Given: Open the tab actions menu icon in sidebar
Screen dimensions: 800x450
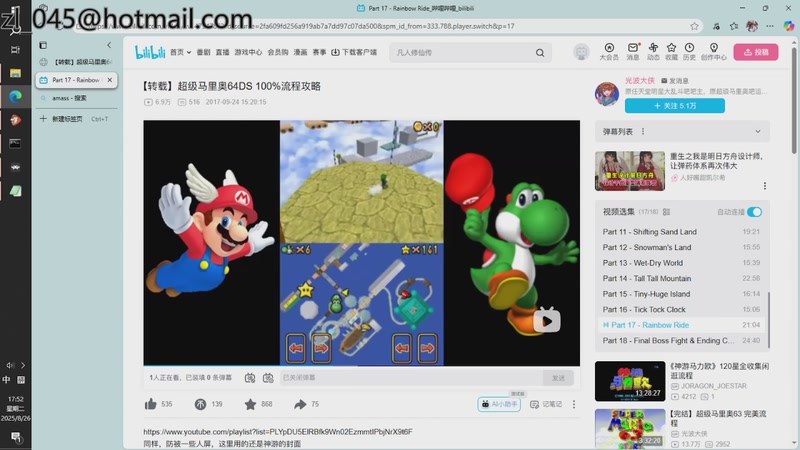Looking at the screenshot, I should (43, 45).
